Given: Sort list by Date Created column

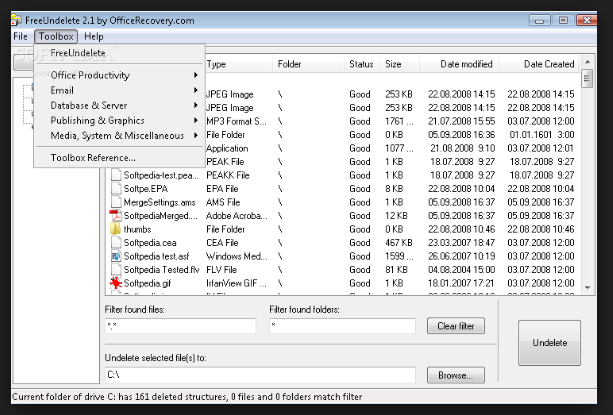Looking at the screenshot, I should click(x=539, y=64).
